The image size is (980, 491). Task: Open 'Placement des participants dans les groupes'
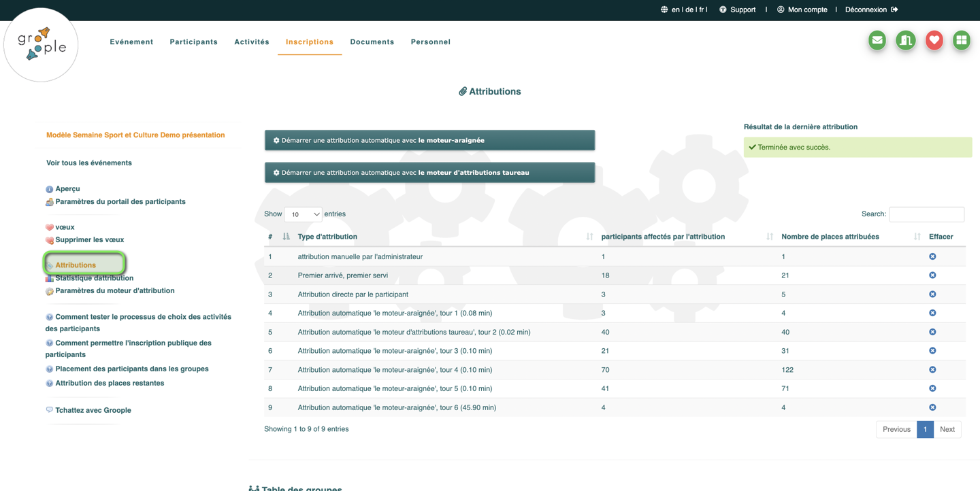coord(132,369)
